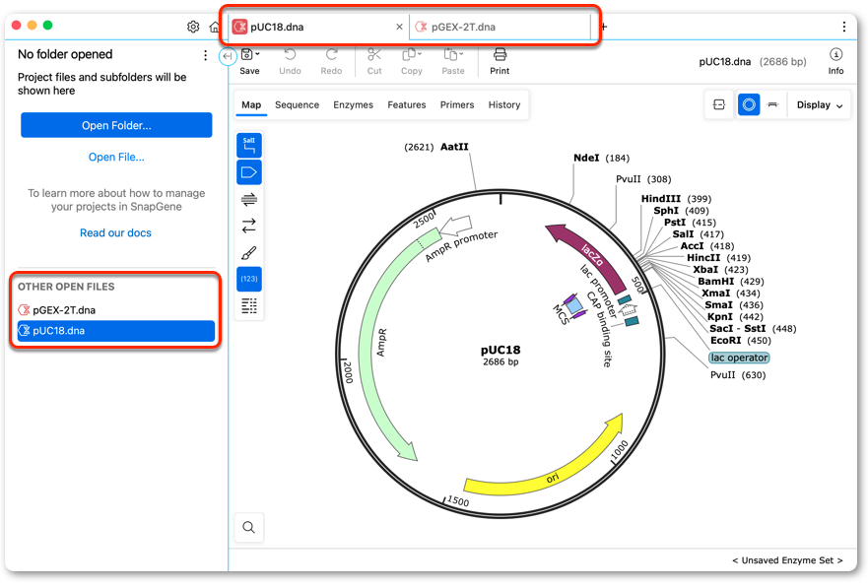
Task: Collapse the sidebar with arrow button
Action: pos(228,56)
